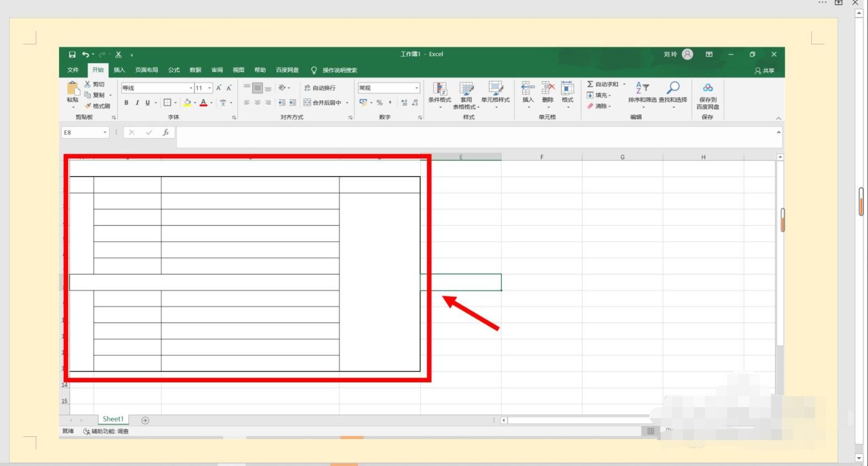The height and width of the screenshot is (466, 868).
Task: Select column F header
Action: [x=542, y=157]
